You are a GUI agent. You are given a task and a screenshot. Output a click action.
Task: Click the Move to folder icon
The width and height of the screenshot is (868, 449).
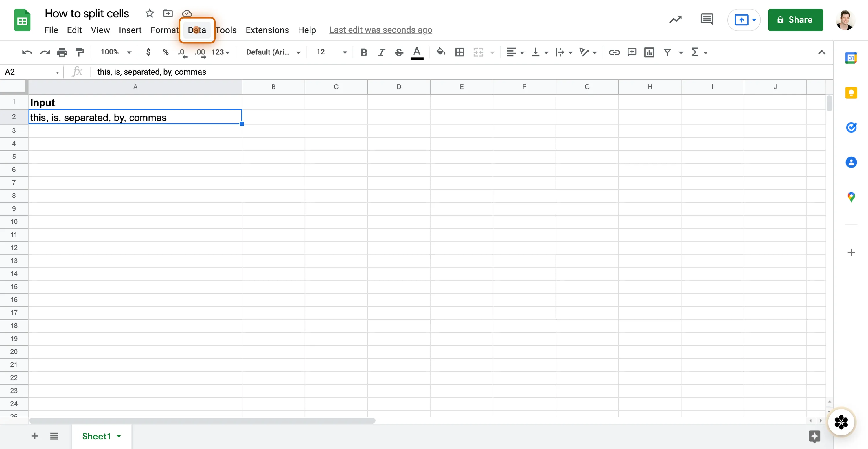click(168, 14)
